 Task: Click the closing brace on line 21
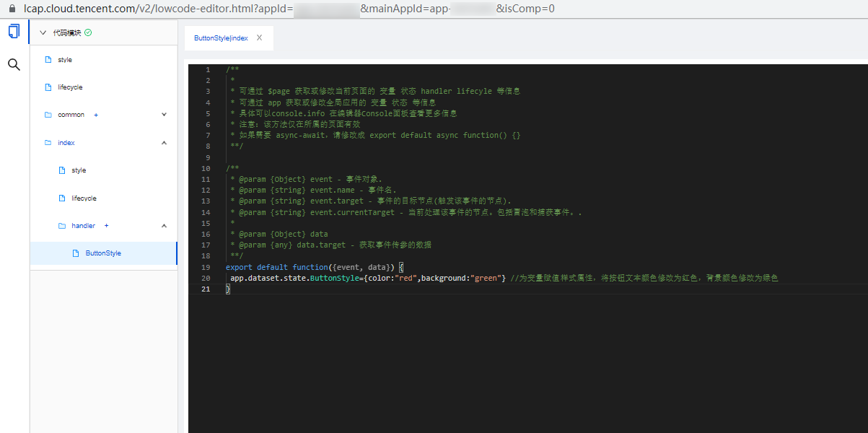228,289
